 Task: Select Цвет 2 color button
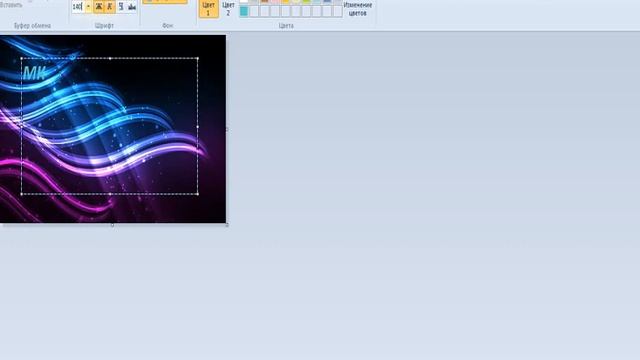pos(228,9)
